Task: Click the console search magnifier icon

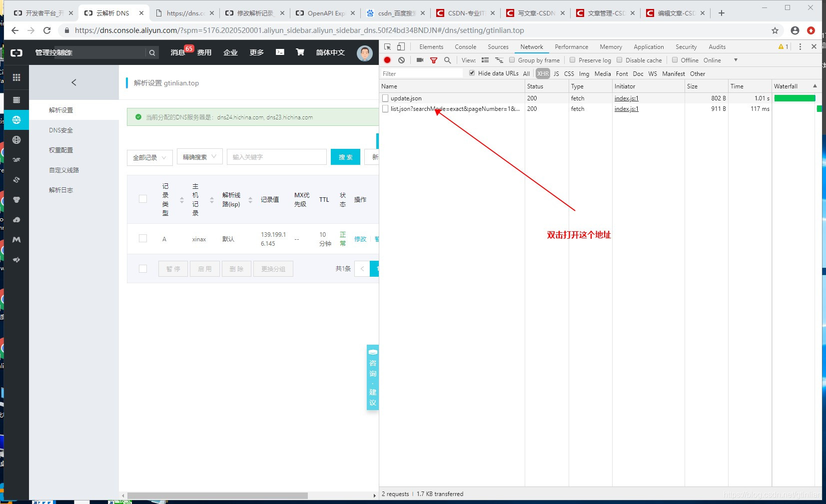Action: click(x=152, y=52)
